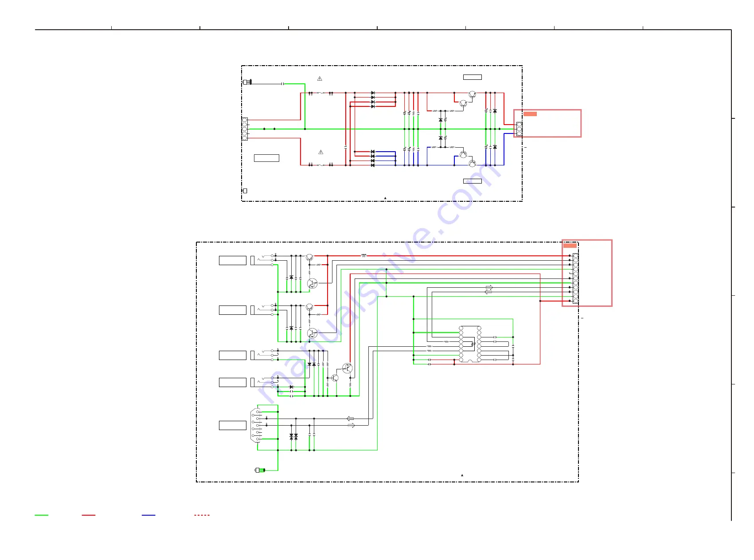Image resolution: width=754 pixels, height=560 pixels.
Task: Select the three-pin output connector of the top board
Action: point(519,129)
